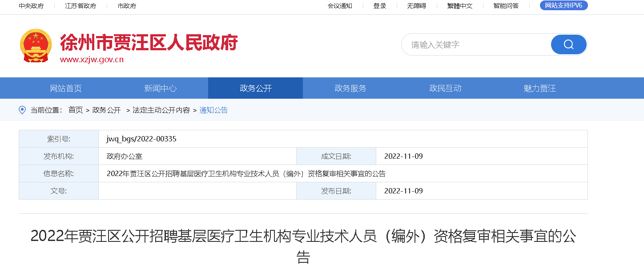The height and width of the screenshot is (269, 644).
Task: Open the 网站首页 navigation tab
Action: click(66, 88)
